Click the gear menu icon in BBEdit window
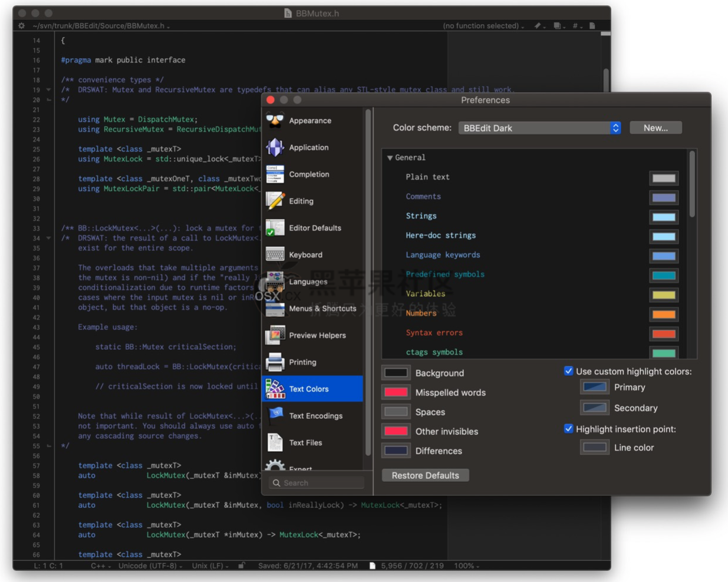The width and height of the screenshot is (728, 582). click(22, 26)
